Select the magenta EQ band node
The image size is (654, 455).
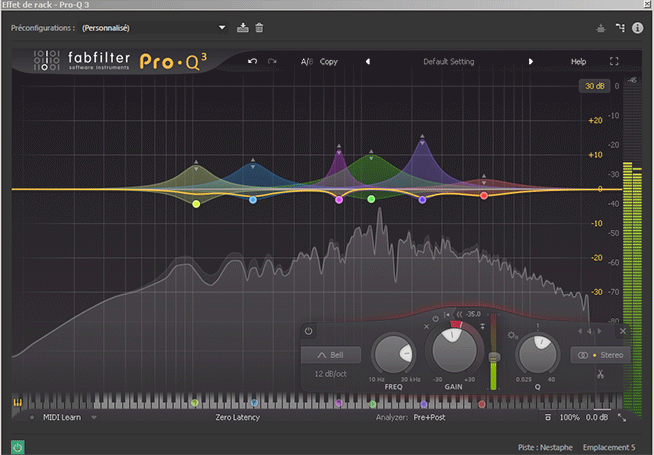(x=339, y=200)
